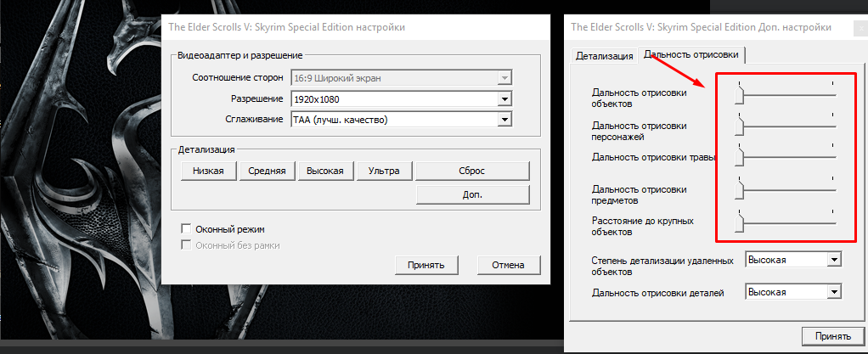Click the Дальность отрисовки травы slider handle
The width and height of the screenshot is (868, 354).
(739, 158)
